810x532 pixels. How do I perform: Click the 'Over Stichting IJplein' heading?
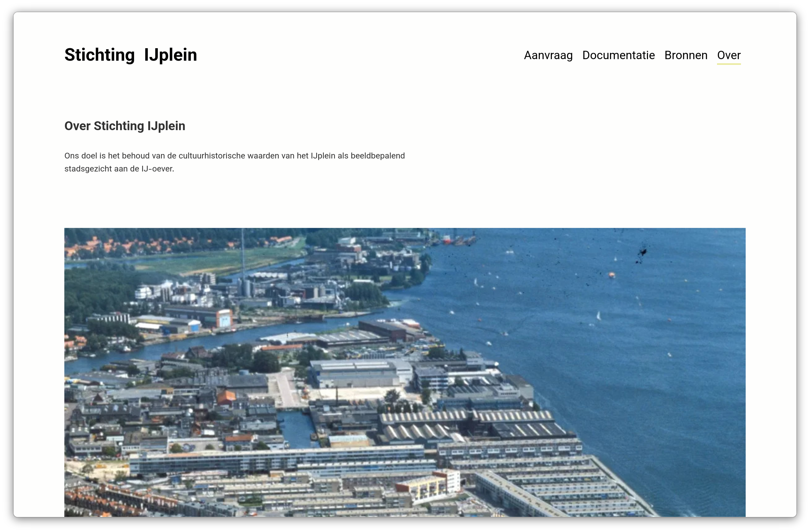tap(124, 126)
